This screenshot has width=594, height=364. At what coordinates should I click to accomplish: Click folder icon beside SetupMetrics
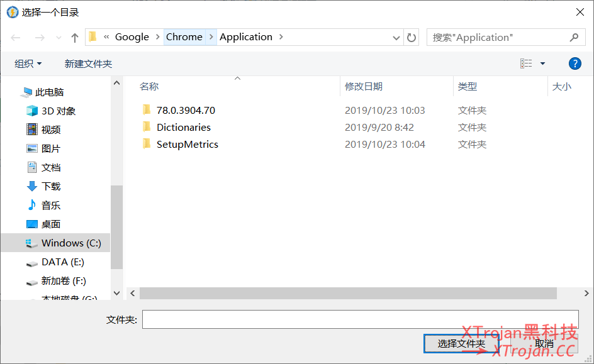pos(147,144)
